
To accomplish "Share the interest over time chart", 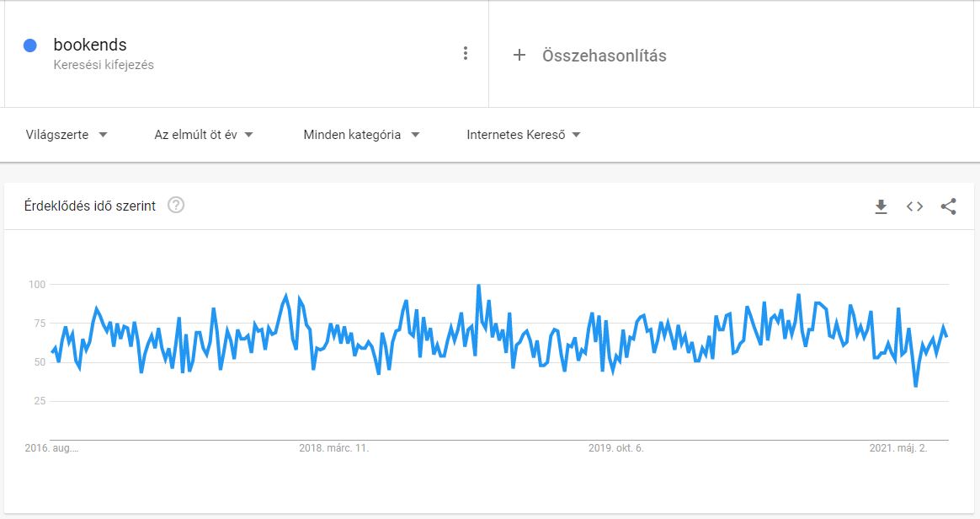I will [948, 206].
